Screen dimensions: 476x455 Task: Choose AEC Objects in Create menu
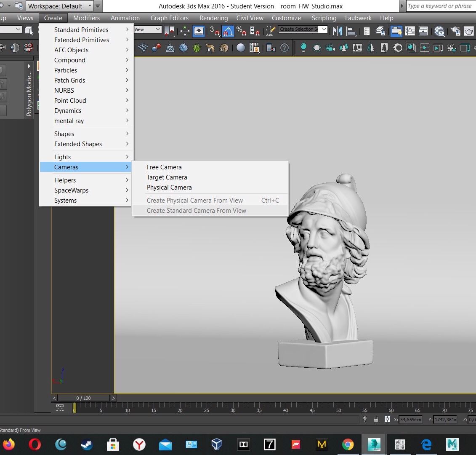85,50
